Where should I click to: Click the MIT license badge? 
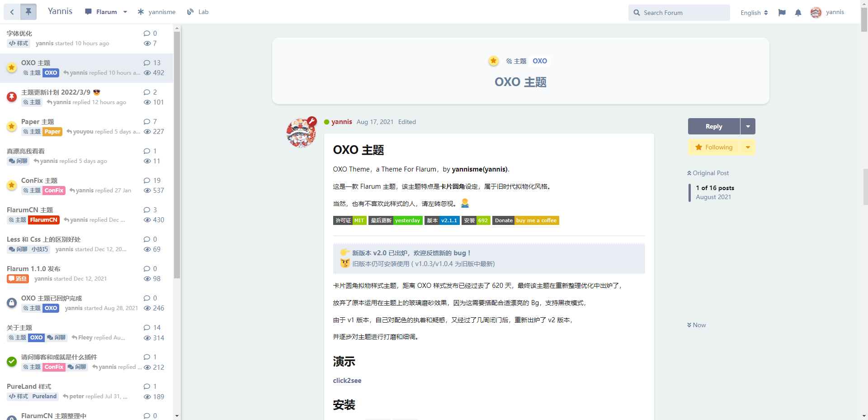[350, 220]
